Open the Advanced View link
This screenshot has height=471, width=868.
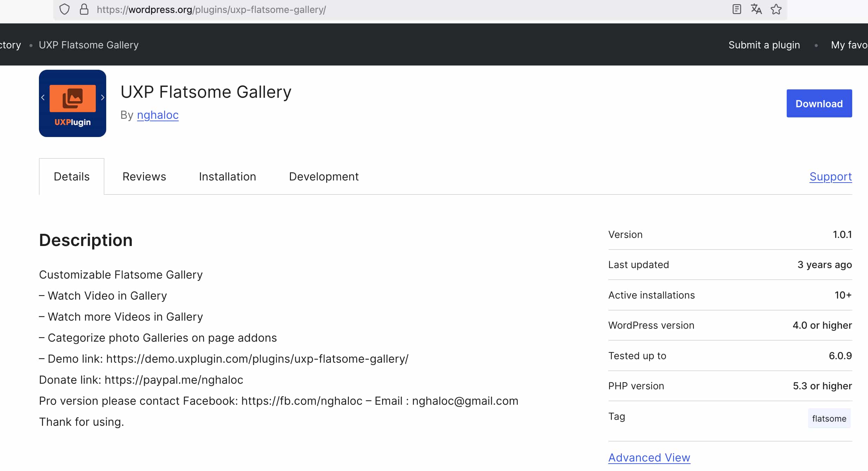tap(649, 458)
